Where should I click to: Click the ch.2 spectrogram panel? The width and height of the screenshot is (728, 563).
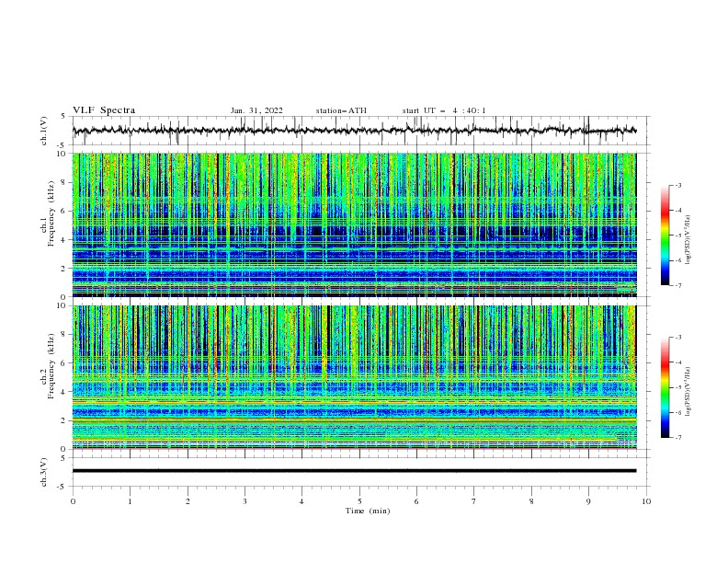354,377
